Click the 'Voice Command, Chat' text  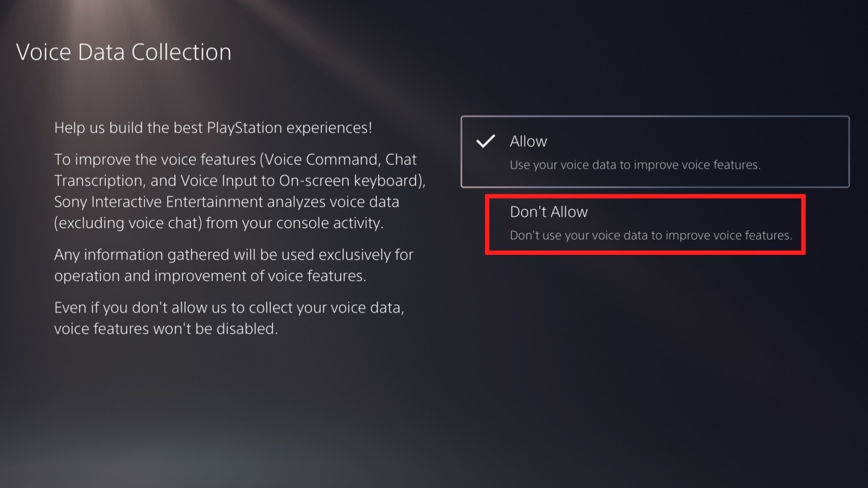[340, 159]
